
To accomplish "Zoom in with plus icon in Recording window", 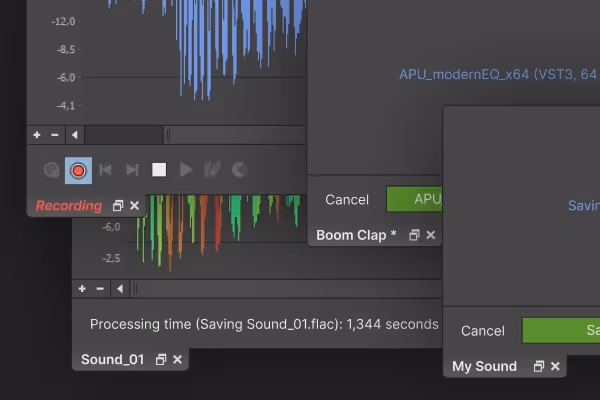I will 37,135.
